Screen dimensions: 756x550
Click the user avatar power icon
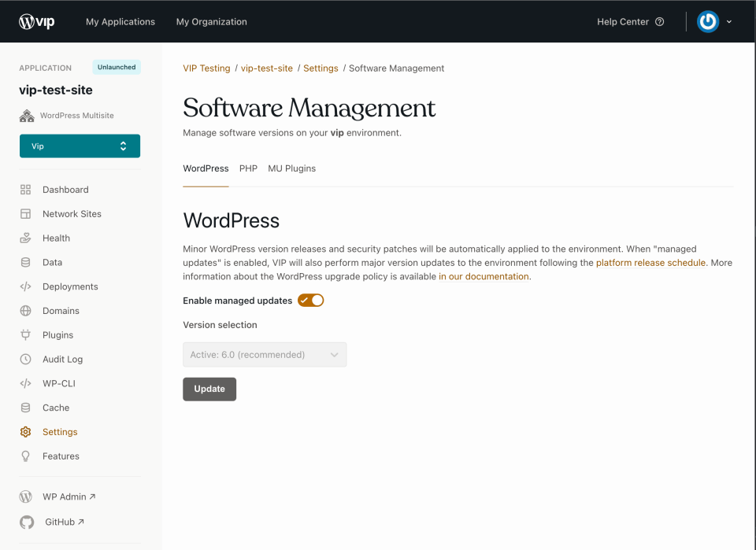click(x=708, y=22)
